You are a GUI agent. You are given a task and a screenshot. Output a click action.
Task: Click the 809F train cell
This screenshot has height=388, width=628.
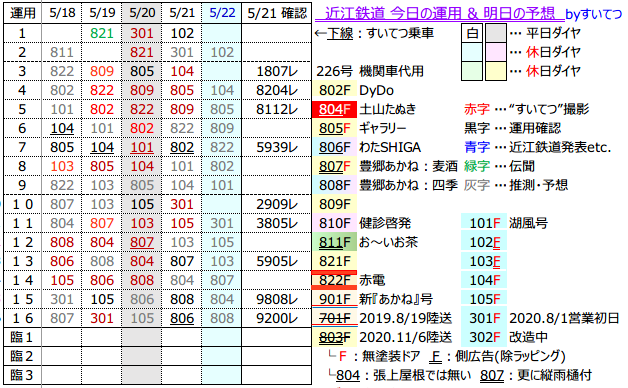click(x=334, y=204)
